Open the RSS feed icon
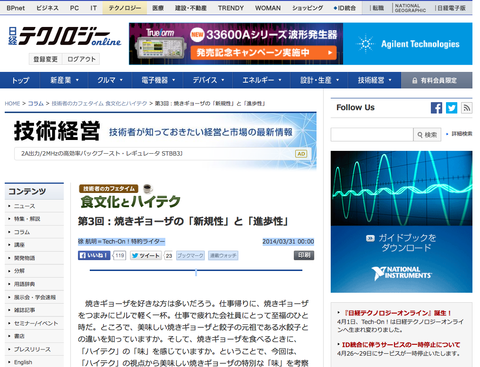 click(x=467, y=108)
